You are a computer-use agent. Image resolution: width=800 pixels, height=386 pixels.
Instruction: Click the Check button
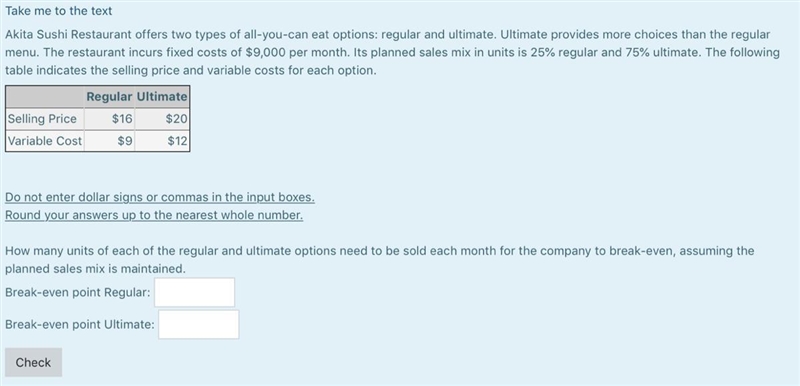[33, 363]
